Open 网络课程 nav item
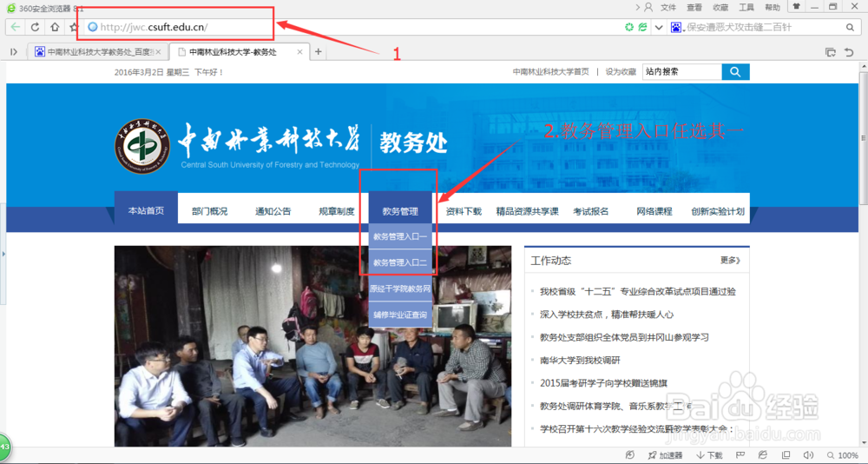 point(654,211)
